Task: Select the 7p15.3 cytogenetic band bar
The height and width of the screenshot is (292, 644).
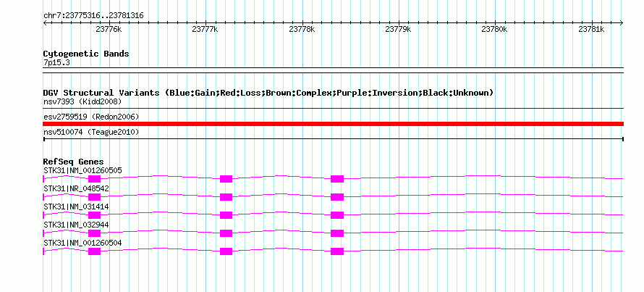Action: 334,70
